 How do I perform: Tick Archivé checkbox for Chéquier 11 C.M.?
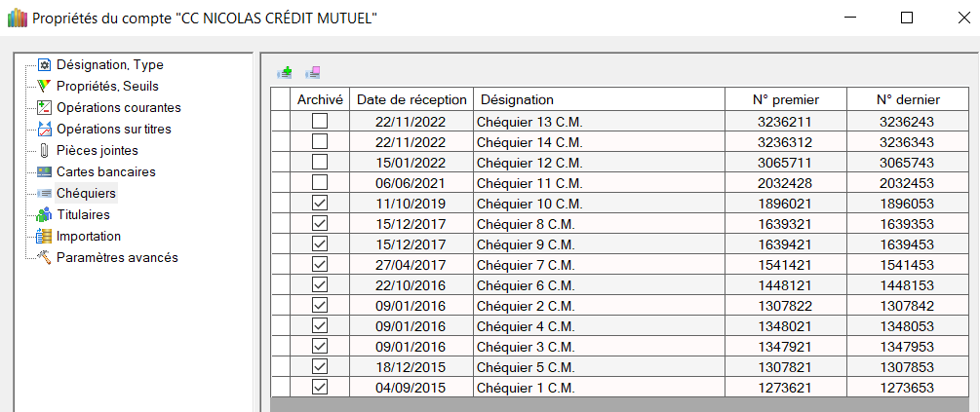[x=320, y=183]
